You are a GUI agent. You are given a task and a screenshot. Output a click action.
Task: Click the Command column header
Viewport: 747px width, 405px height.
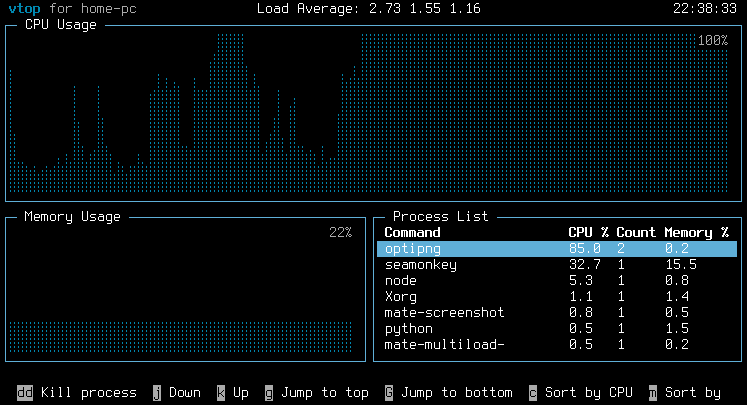tap(412, 233)
